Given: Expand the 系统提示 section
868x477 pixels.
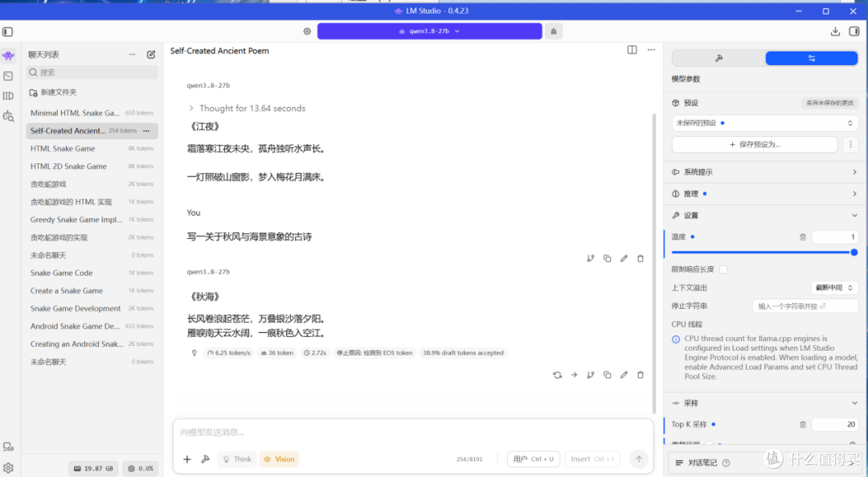Looking at the screenshot, I should (x=765, y=172).
